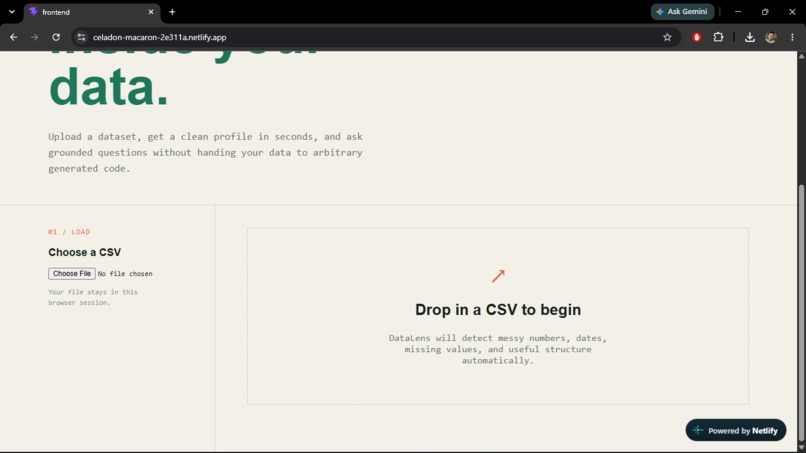Reload the current page
This screenshot has height=453, width=806.
[56, 37]
